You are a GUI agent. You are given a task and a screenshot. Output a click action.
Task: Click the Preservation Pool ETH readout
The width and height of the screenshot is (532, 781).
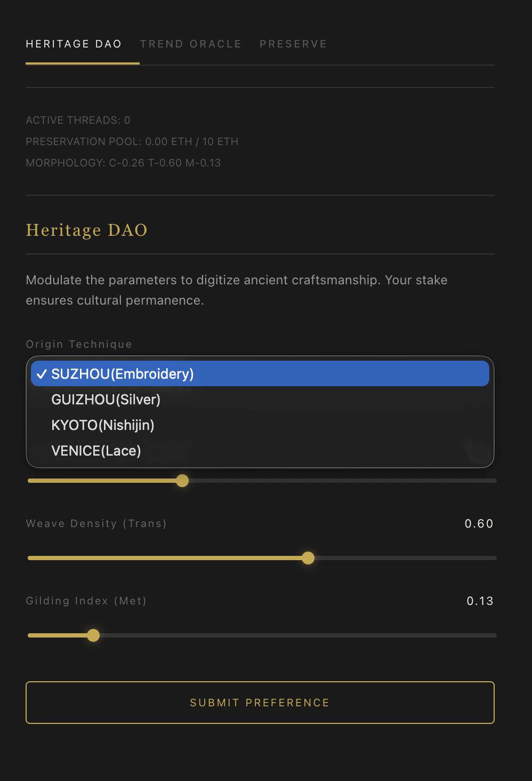(132, 142)
